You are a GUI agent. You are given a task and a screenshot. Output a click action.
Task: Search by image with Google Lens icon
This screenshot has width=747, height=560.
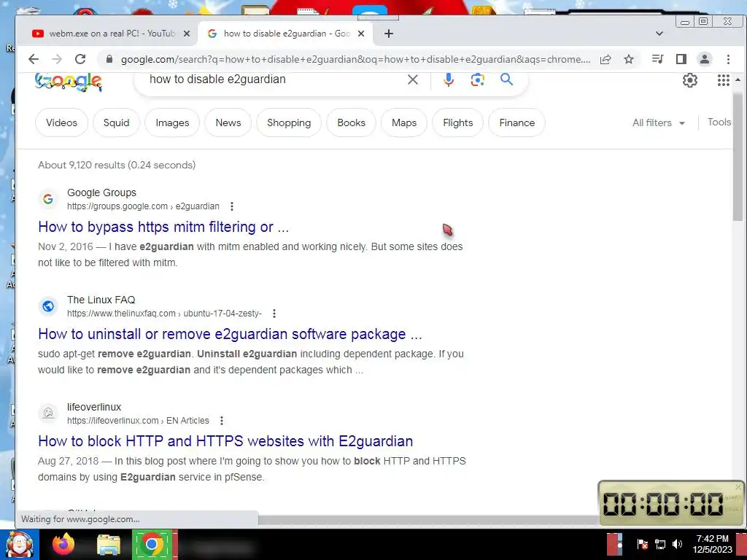pos(477,79)
